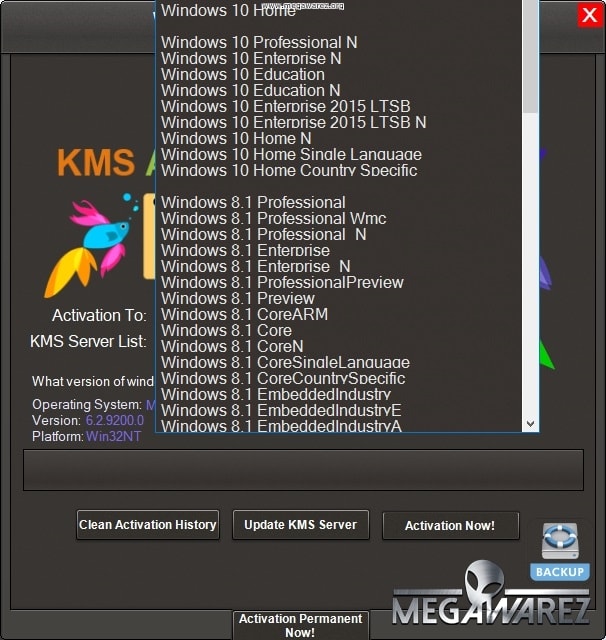Viewport: 606px width, 640px height.
Task: Click the Operating System: label
Action: (x=87, y=404)
